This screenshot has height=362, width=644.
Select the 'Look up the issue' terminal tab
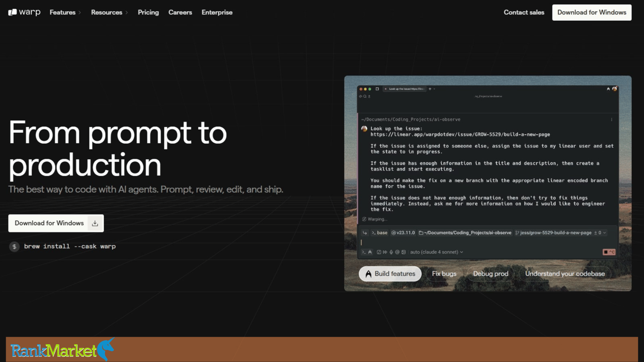[405, 89]
